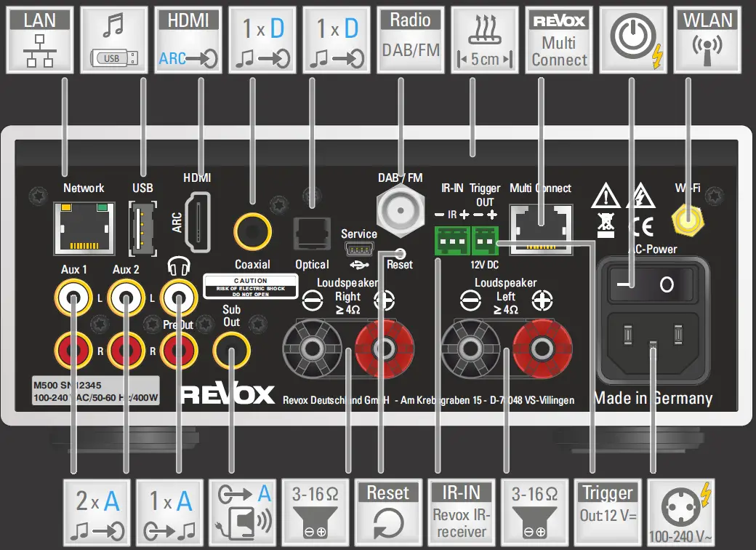
Task: Click the gold Wi-Fi antenna connector
Action: click(x=688, y=220)
